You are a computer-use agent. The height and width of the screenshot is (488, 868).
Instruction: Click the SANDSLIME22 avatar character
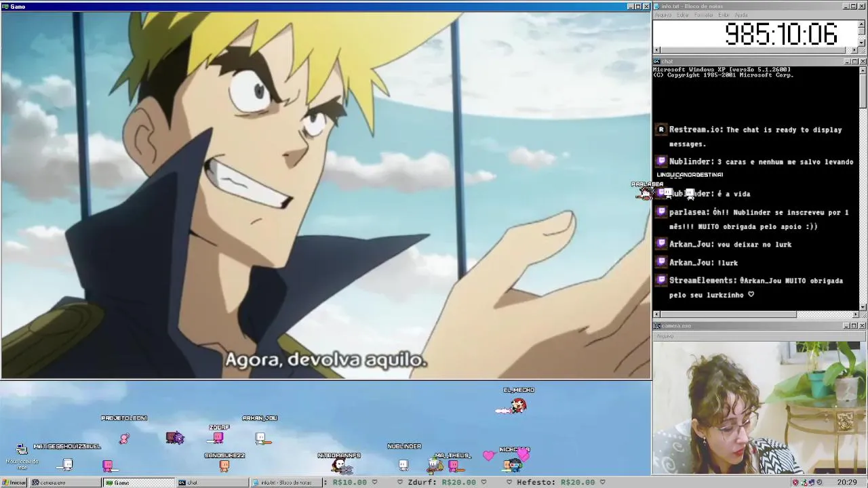224,466
